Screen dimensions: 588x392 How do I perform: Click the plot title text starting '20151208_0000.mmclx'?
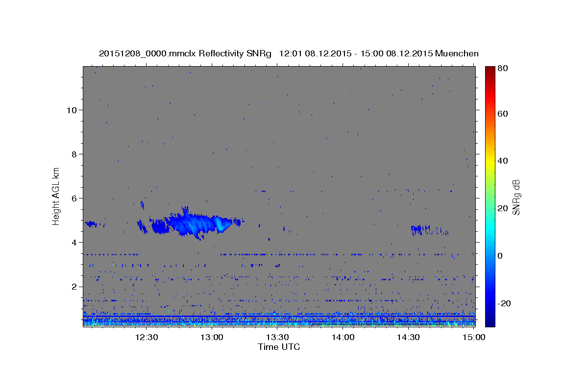(289, 53)
